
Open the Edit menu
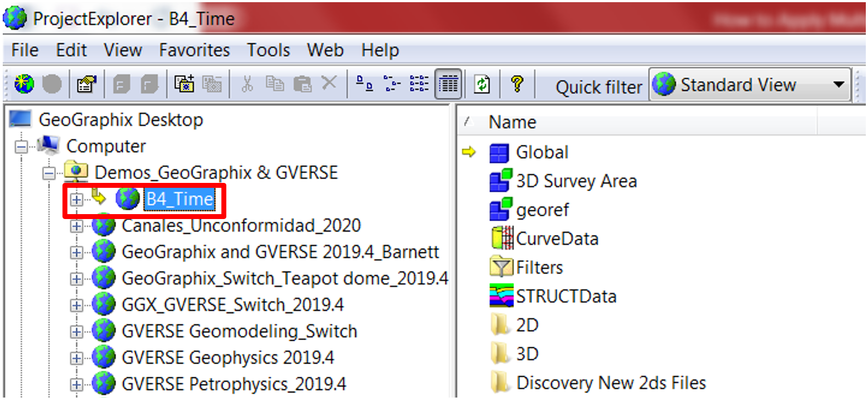[71, 50]
